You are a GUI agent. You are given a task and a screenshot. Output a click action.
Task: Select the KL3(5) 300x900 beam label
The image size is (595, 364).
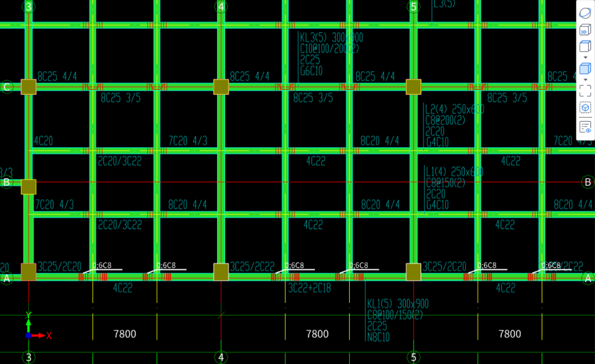pos(332,37)
